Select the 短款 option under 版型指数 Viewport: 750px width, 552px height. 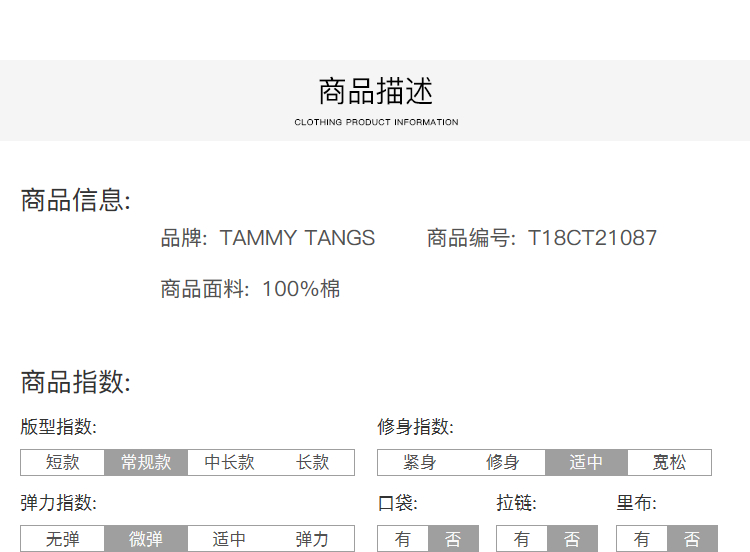[63, 462]
